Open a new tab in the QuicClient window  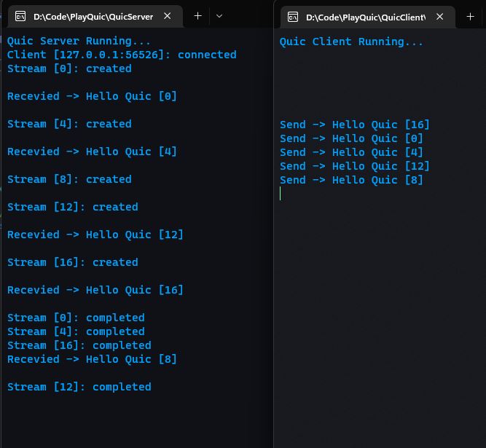coord(470,17)
